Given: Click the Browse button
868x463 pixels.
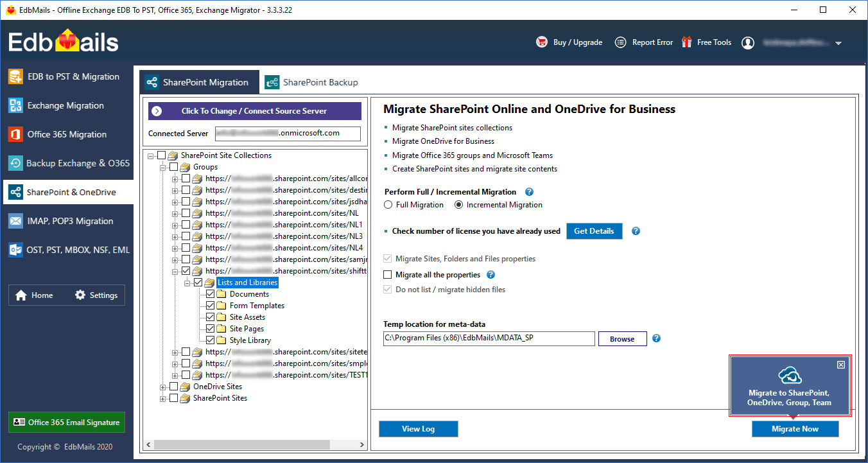Looking at the screenshot, I should pos(622,339).
